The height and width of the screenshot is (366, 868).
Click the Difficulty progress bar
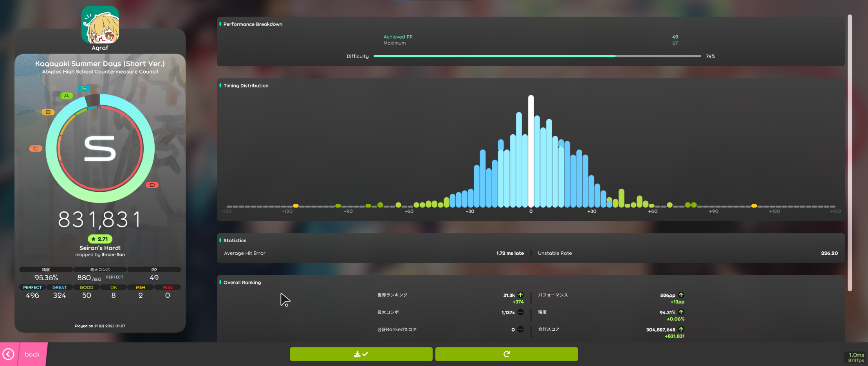pyautogui.click(x=537, y=56)
